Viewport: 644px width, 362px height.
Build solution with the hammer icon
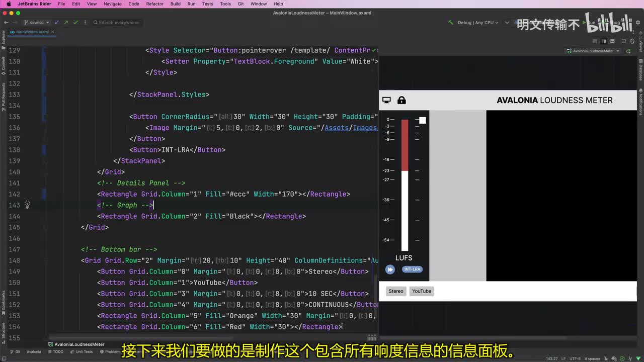pos(451,23)
